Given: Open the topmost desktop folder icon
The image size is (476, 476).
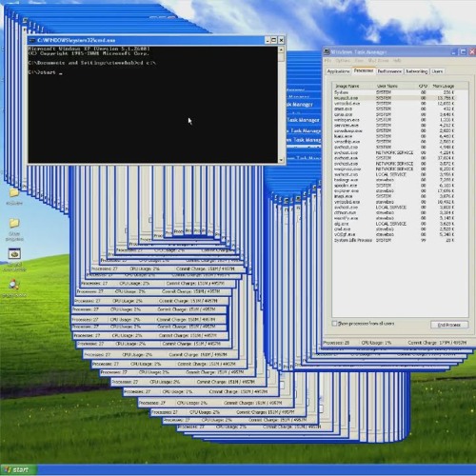Looking at the screenshot, I should click(x=14, y=192).
